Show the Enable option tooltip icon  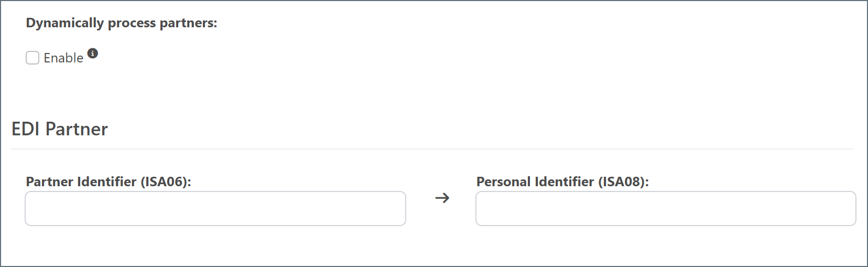pyautogui.click(x=93, y=53)
